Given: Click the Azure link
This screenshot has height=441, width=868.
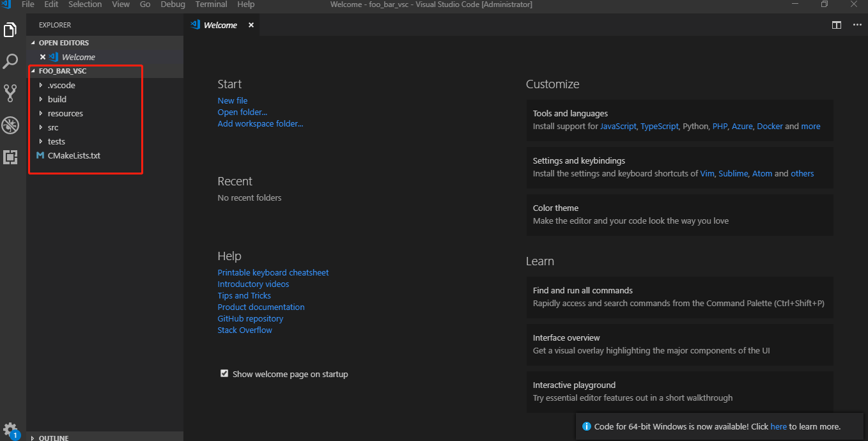Looking at the screenshot, I should (x=742, y=126).
